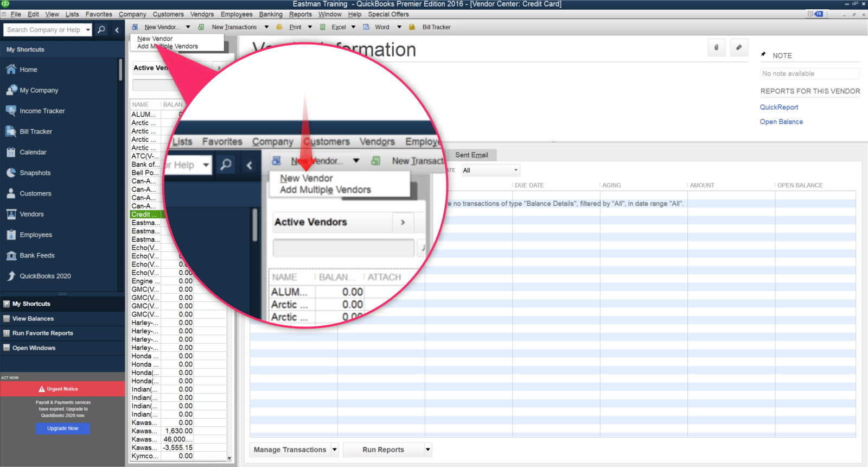Screen dimensions: 868x467
Task: Click the search magnifier icon
Action: coord(101,30)
